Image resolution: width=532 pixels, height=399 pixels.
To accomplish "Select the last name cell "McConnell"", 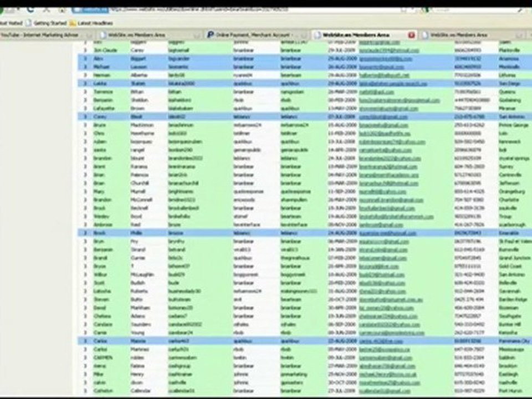I will point(141,200).
